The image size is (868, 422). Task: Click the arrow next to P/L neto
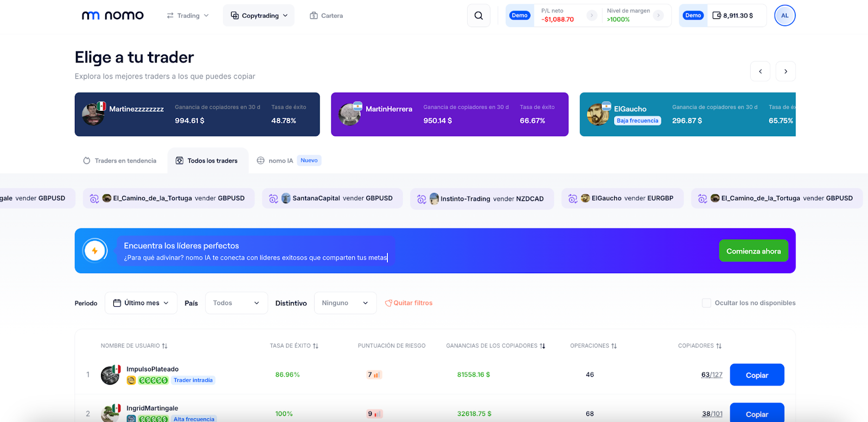tap(592, 15)
